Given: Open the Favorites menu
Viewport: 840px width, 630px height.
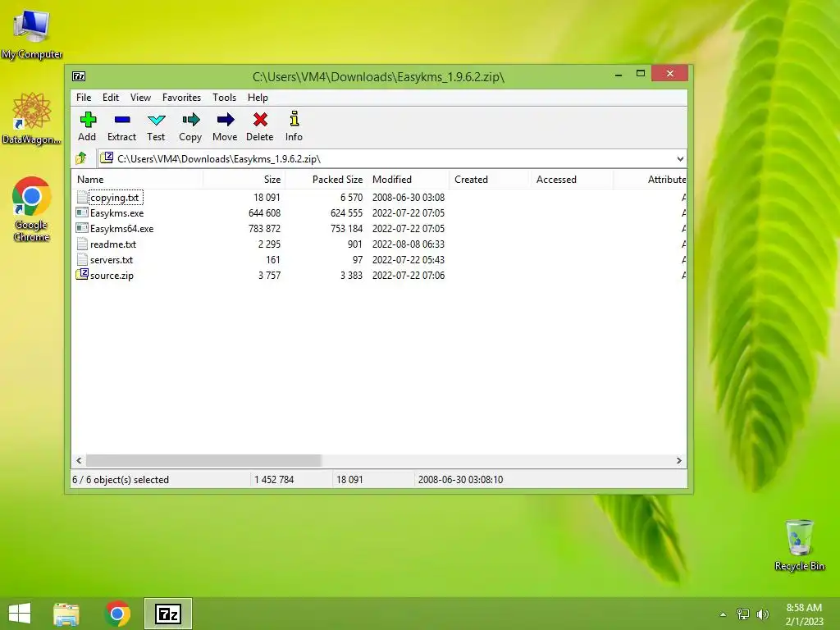Looking at the screenshot, I should coord(181,98).
